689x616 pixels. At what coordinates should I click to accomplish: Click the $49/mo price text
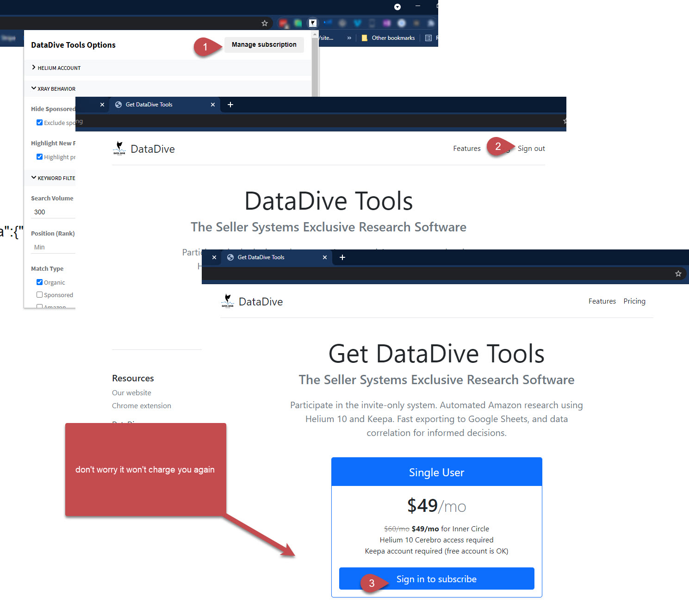click(436, 506)
